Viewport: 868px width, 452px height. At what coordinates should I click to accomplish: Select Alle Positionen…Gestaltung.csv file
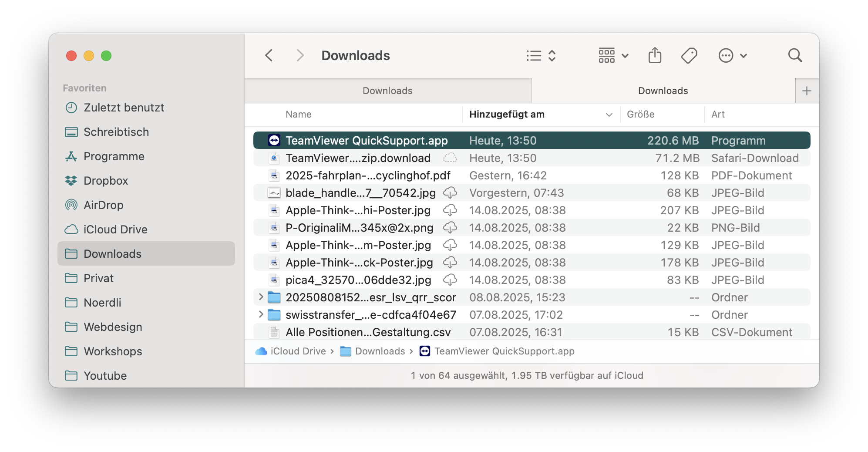pyautogui.click(x=532, y=332)
